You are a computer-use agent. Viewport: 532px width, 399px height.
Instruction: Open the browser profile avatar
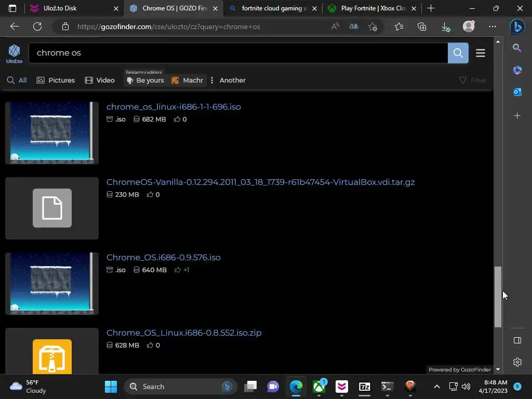469,26
